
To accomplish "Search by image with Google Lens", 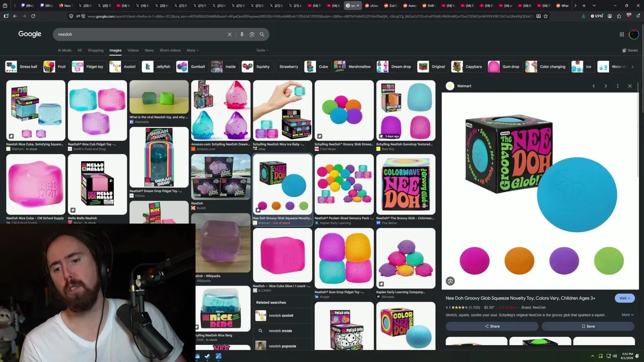I will point(252,34).
